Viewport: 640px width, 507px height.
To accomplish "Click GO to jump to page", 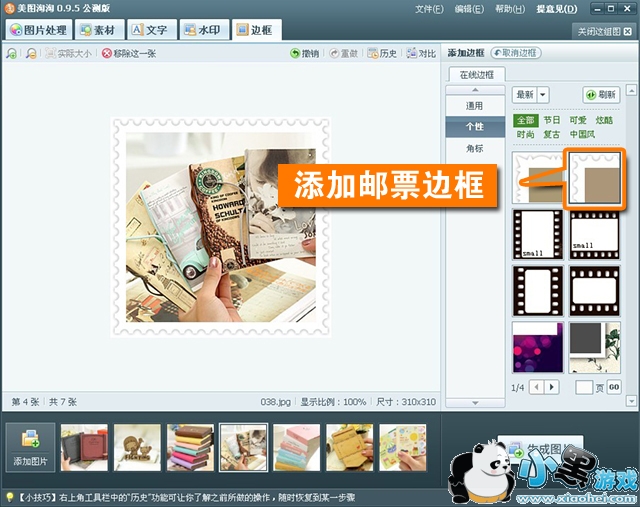I will click(613, 387).
